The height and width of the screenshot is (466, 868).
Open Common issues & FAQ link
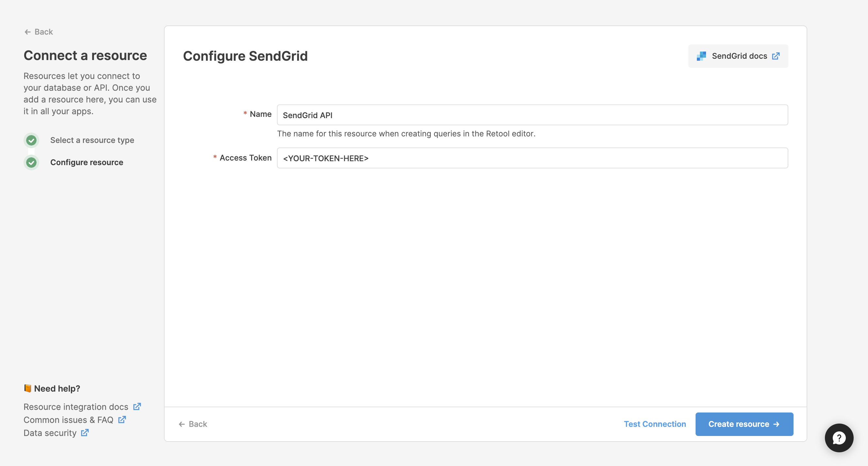coord(68,420)
